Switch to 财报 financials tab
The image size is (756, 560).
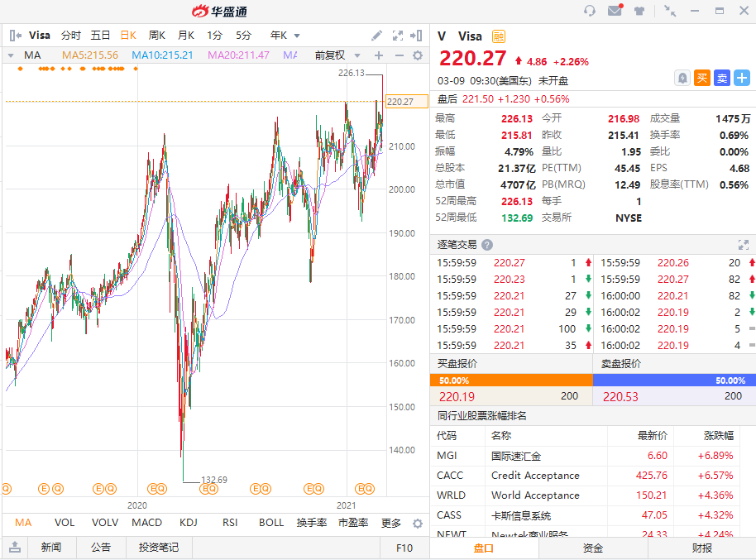[x=702, y=548]
